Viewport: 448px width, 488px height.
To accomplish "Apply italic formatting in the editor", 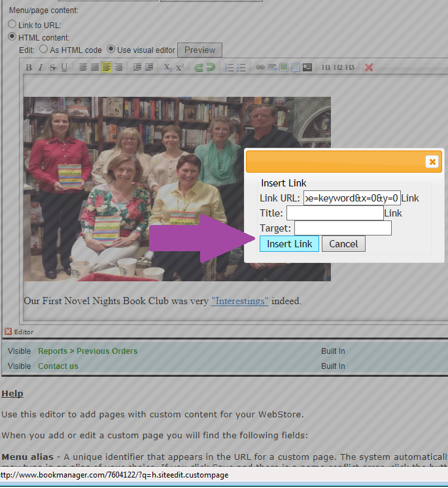I will [40, 67].
